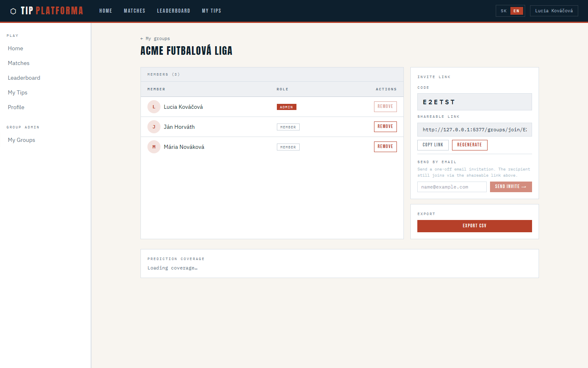This screenshot has height=368, width=588.
Task: Select Profile in the left sidebar
Action: [16, 107]
